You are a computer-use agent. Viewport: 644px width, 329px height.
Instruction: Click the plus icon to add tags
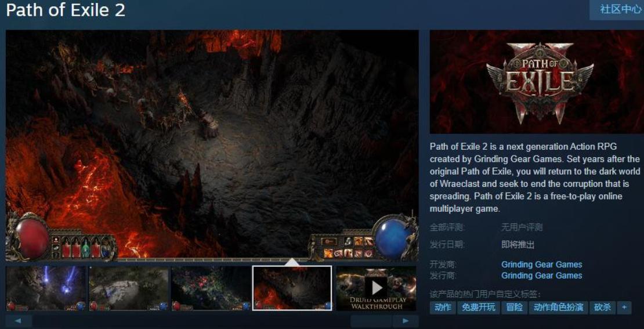click(x=624, y=308)
